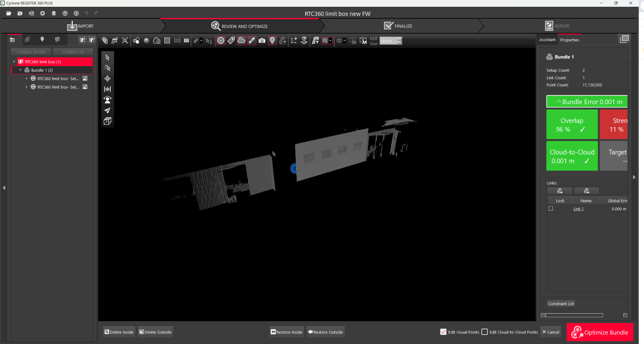Collapse the Bundle 1 (2) tree node

pos(20,70)
